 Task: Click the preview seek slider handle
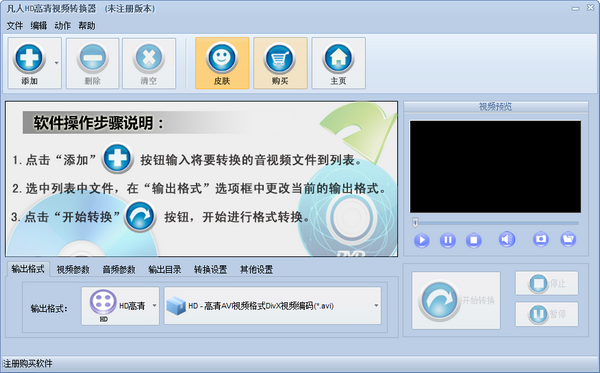pyautogui.click(x=415, y=222)
